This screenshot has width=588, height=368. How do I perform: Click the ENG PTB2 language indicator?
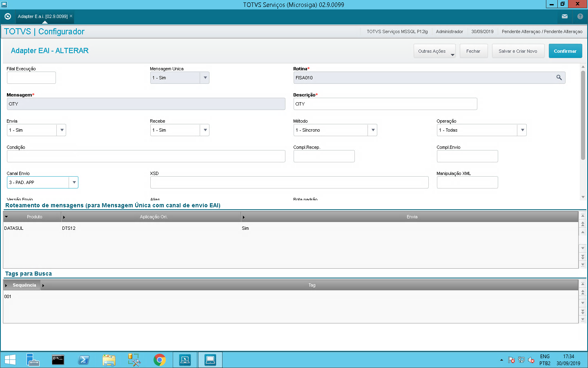click(x=545, y=360)
